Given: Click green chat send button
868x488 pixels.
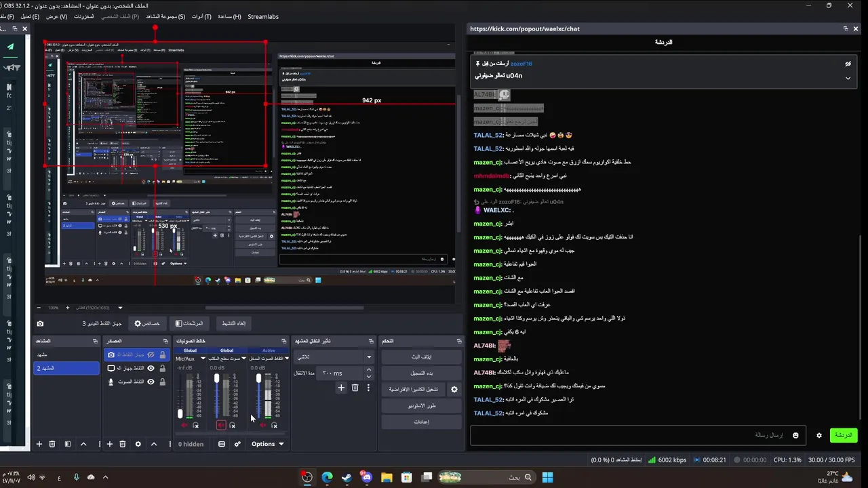Looking at the screenshot, I should 843,435.
